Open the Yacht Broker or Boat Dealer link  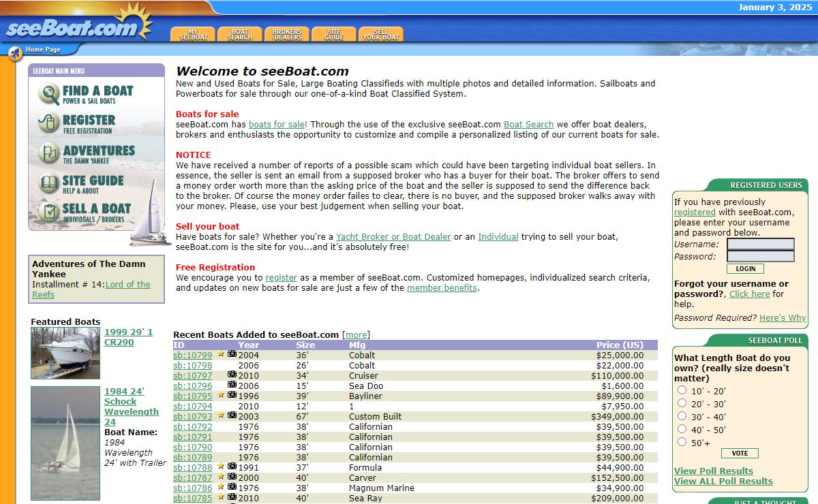click(x=393, y=237)
